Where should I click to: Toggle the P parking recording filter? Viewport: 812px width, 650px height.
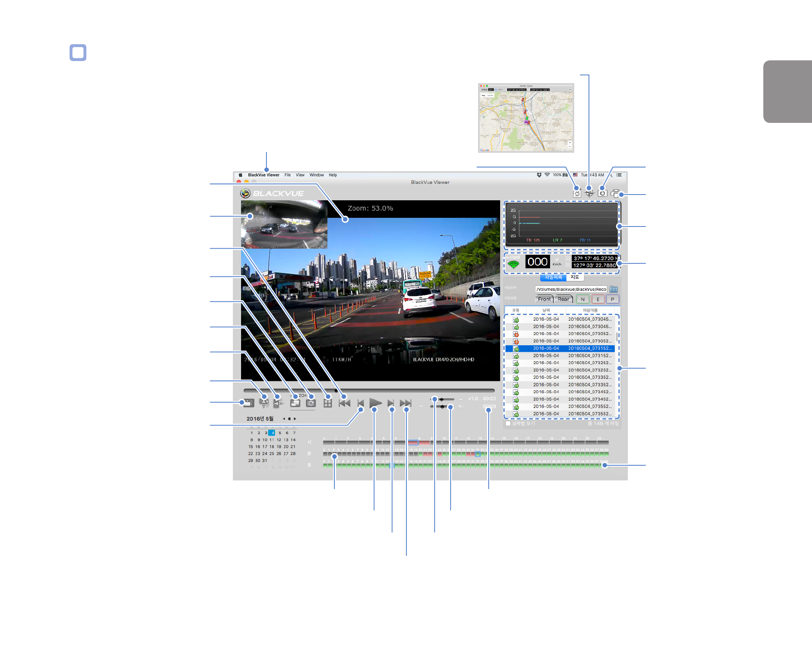click(613, 299)
